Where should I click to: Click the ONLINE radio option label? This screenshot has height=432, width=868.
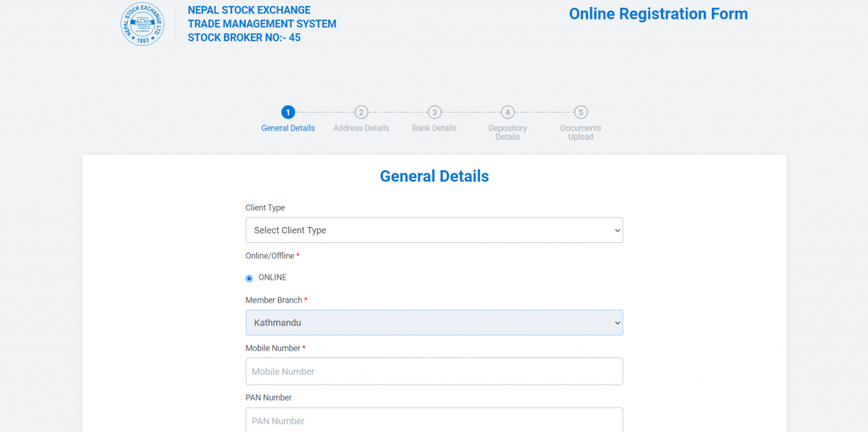click(x=272, y=278)
